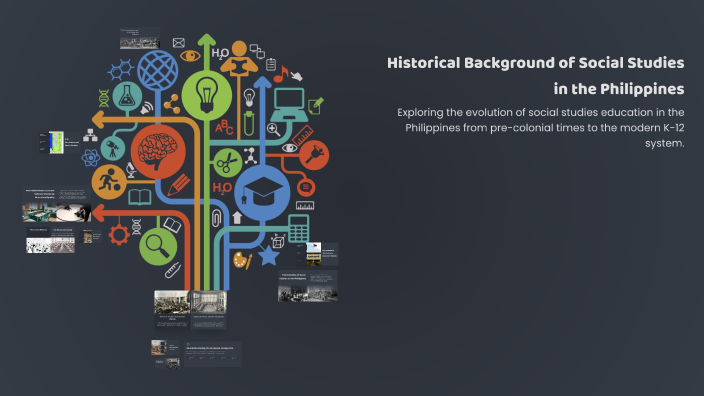
Task: Click the red ABC letters icon
Action: click(x=224, y=127)
